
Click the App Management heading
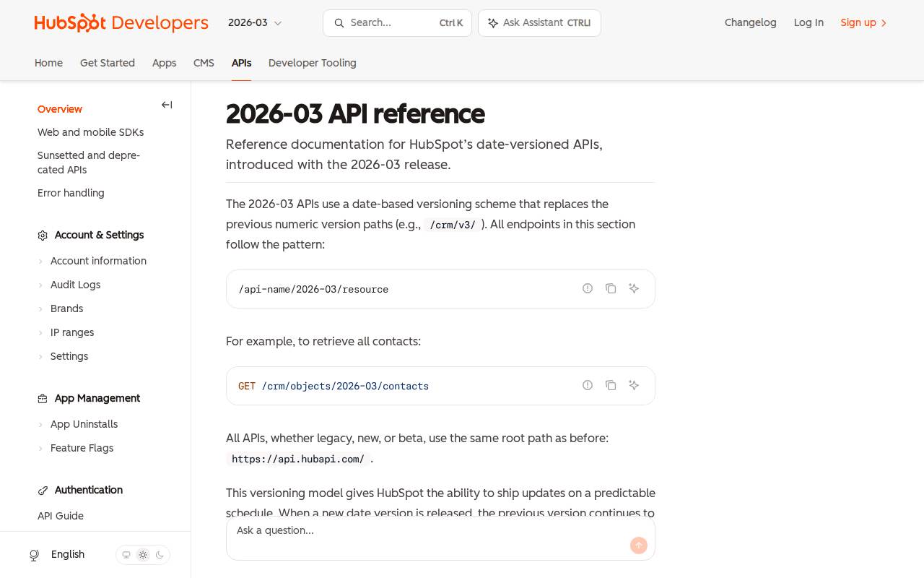click(x=97, y=399)
